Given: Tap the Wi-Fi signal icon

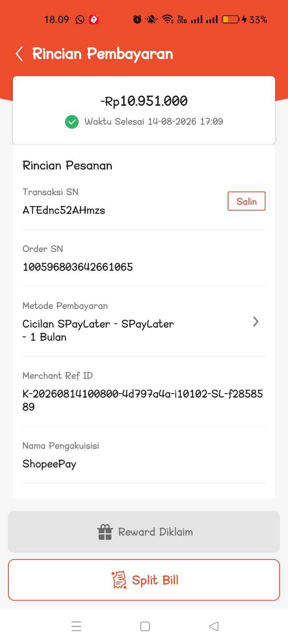Looking at the screenshot, I should (168, 19).
